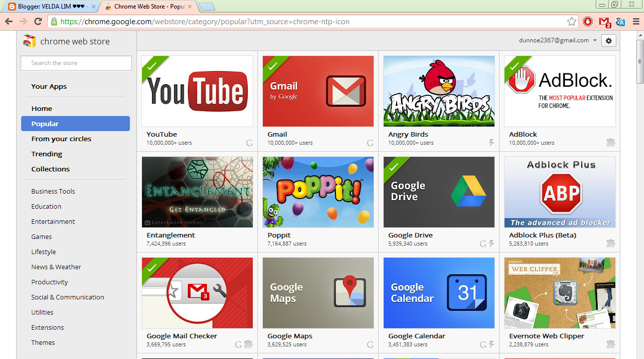Open the settings gear button
The image size is (644, 359).
609,40
